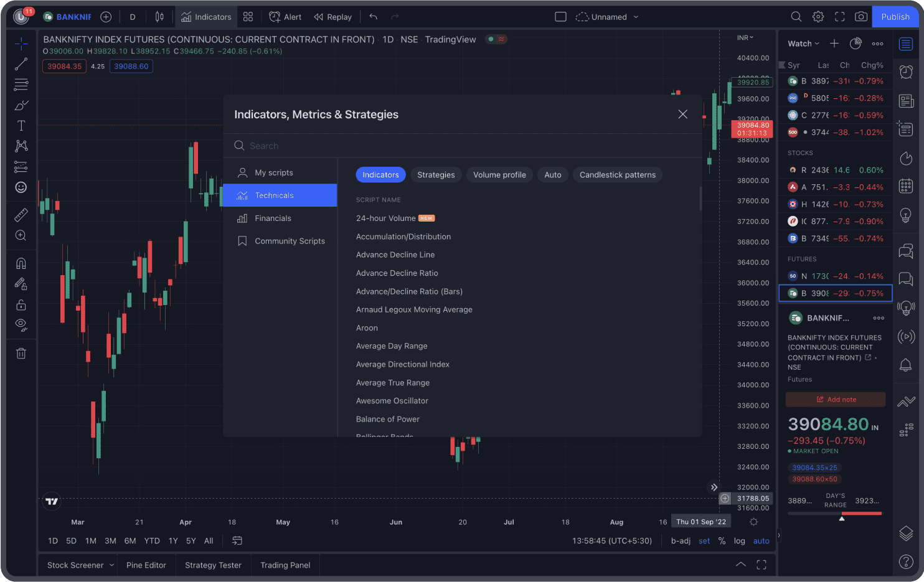The width and height of the screenshot is (924, 582).
Task: Select the trend line drawing tool
Action: click(x=21, y=64)
